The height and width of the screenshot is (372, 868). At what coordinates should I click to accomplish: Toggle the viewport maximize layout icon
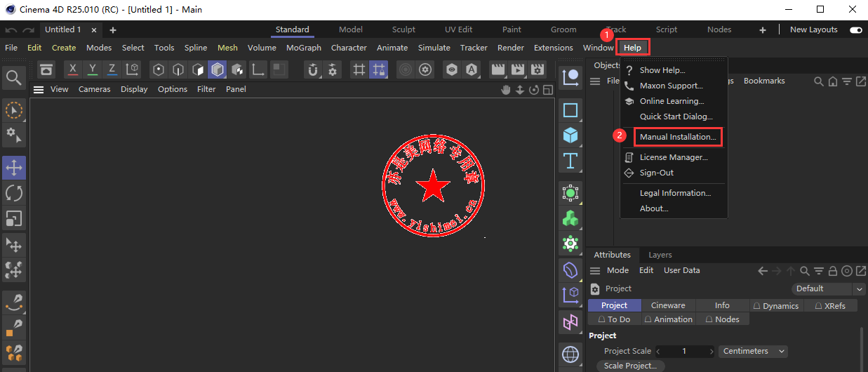click(x=548, y=89)
